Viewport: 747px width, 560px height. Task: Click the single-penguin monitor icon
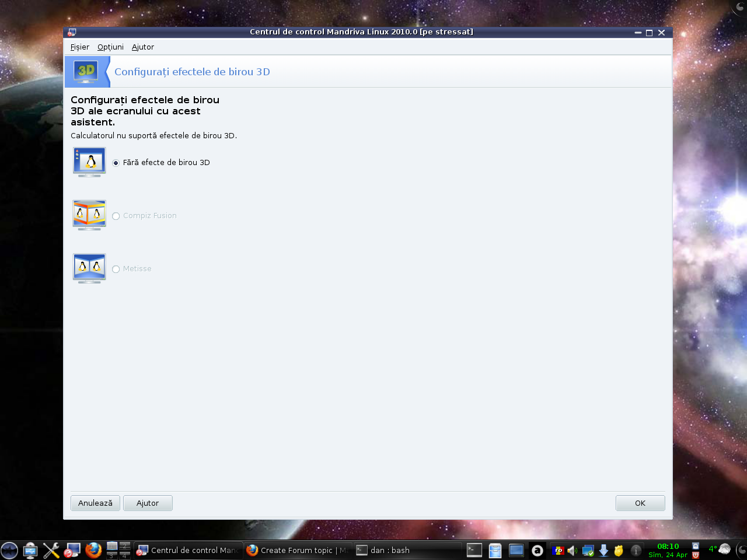pos(89,162)
